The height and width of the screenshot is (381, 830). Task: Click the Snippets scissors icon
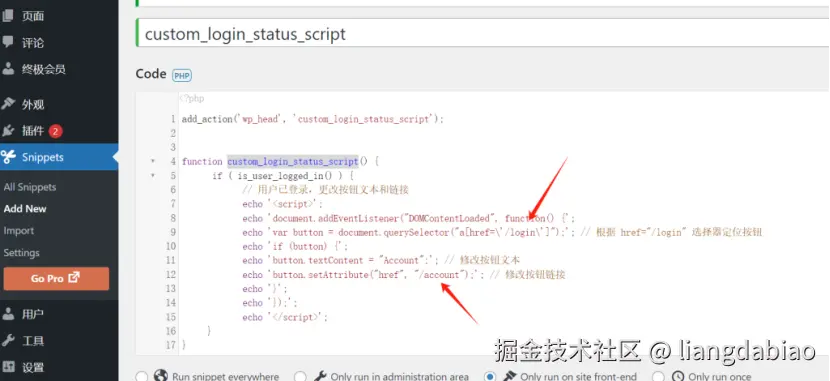[8, 157]
